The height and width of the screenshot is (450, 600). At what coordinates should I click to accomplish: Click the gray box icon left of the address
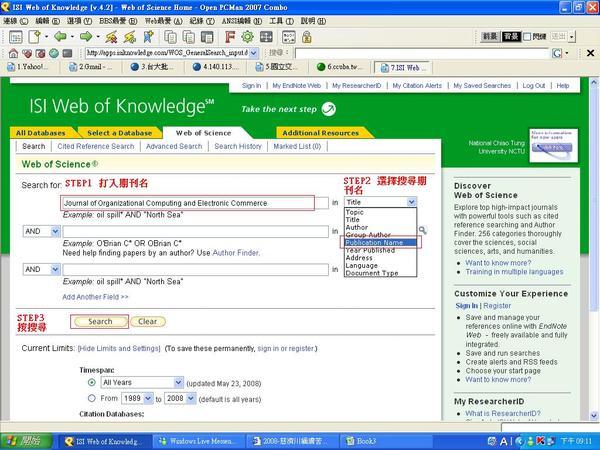(67, 53)
